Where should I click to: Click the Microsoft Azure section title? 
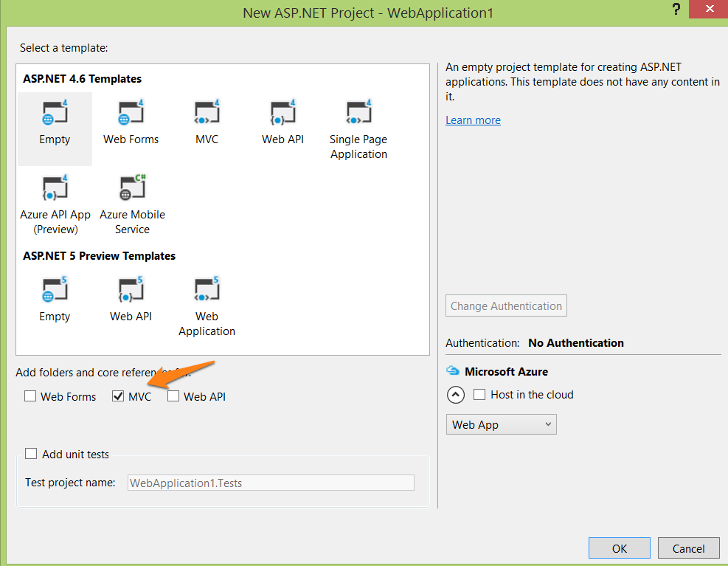point(506,372)
